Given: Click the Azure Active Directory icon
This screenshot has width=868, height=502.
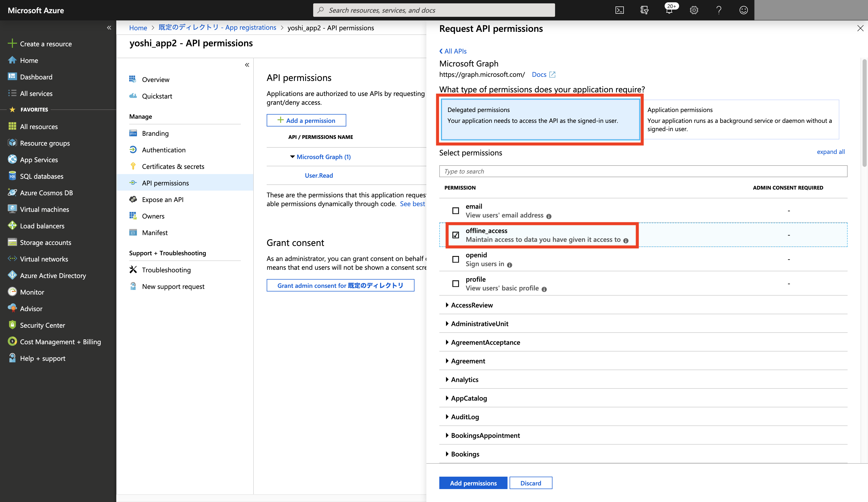Looking at the screenshot, I should 12,275.
